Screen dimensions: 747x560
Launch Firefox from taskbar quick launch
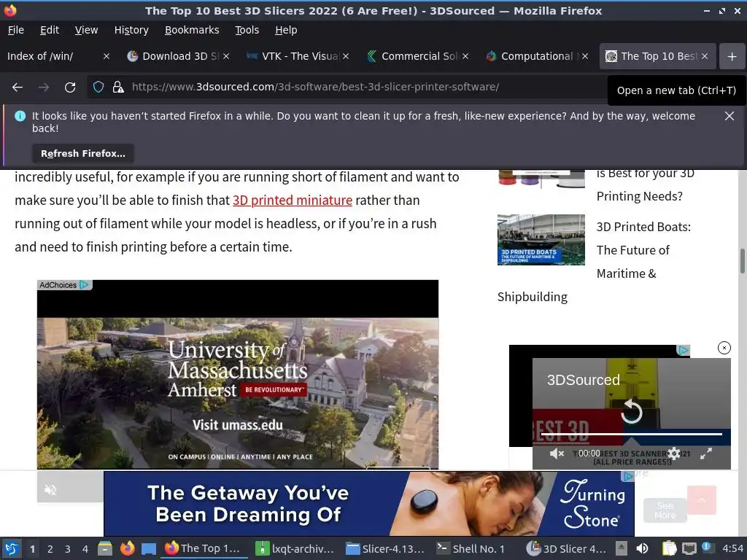coord(127,548)
